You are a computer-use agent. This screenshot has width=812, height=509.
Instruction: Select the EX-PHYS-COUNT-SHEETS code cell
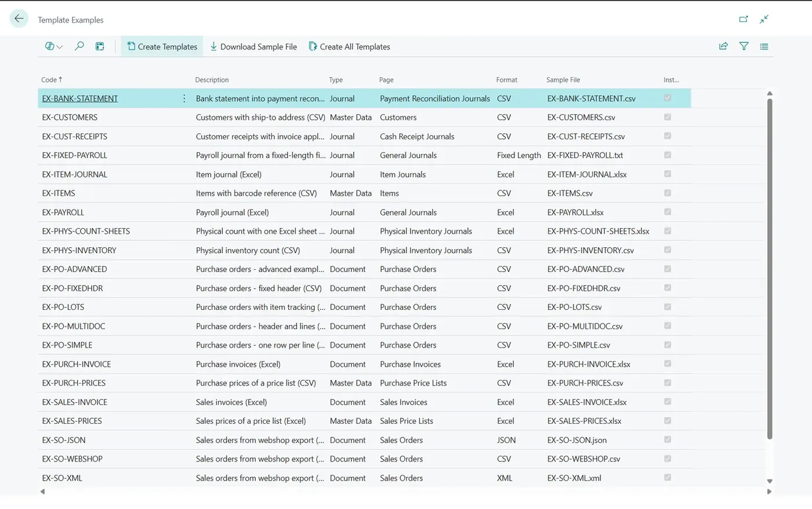coord(86,231)
